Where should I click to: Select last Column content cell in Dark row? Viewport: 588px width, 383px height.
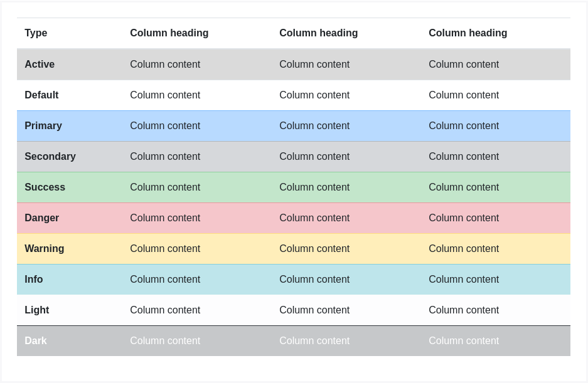(464, 341)
